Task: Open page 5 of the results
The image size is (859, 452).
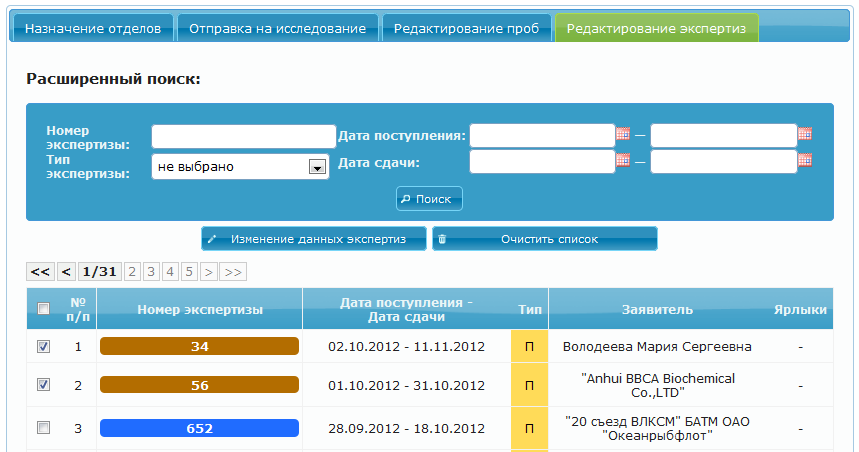Action: pos(190,271)
